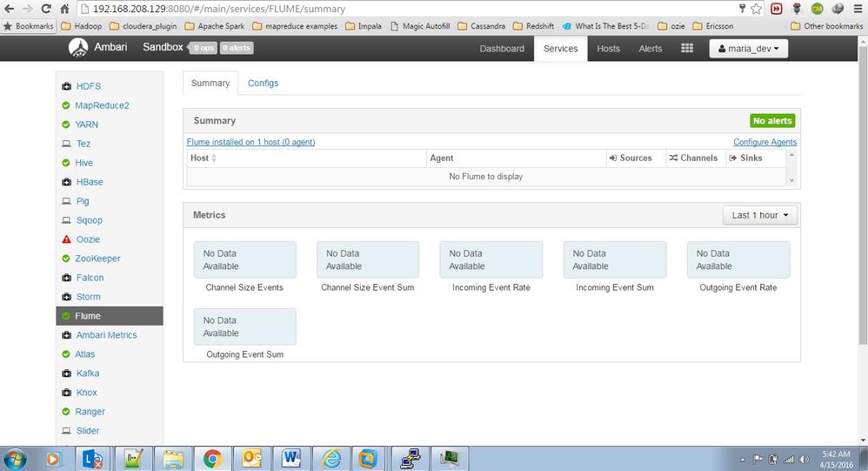Go to the Dashboard menu
The width and height of the screenshot is (868, 471).
(x=502, y=49)
